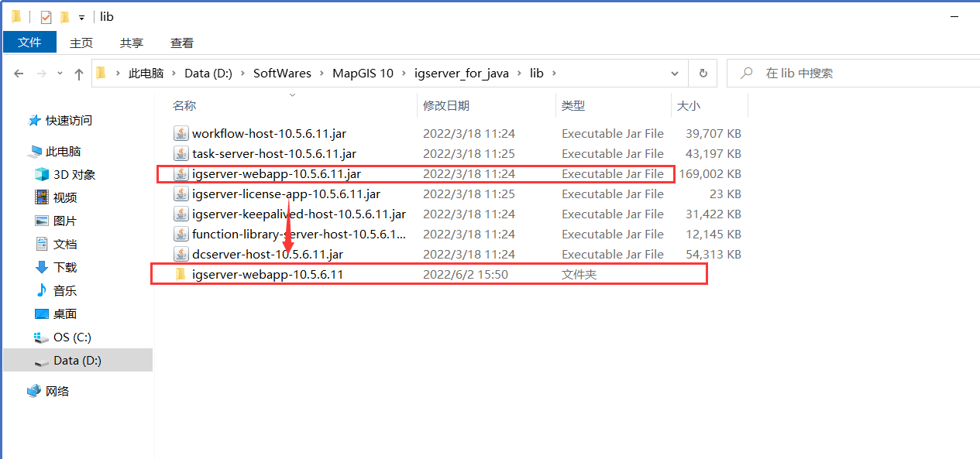This screenshot has height=459, width=980.
Task: Click the 3D 对象 icon in sidebar
Action: [x=42, y=174]
